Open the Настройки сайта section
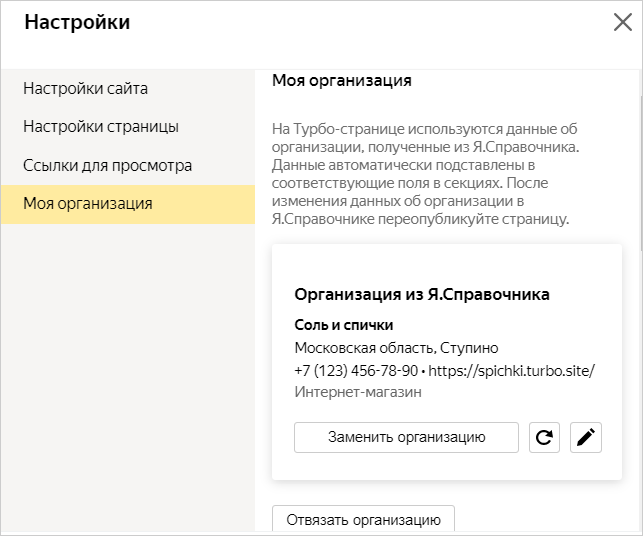 (86, 89)
